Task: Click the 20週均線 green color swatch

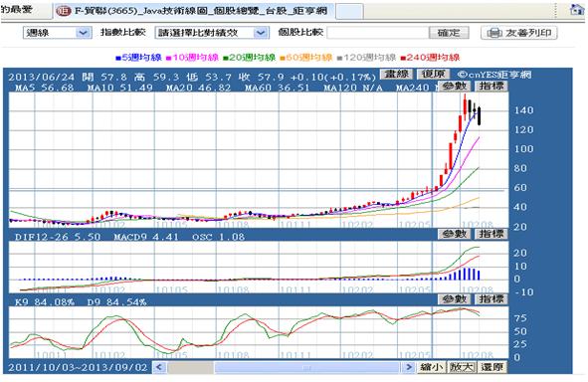Action: click(226, 58)
